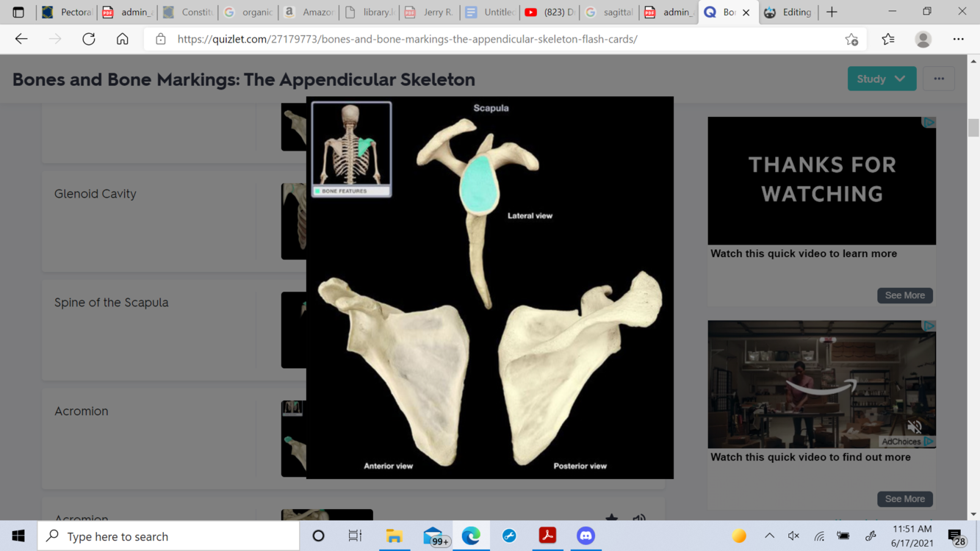Switch to the sagittal Google tab
980x551 pixels.
point(610,12)
